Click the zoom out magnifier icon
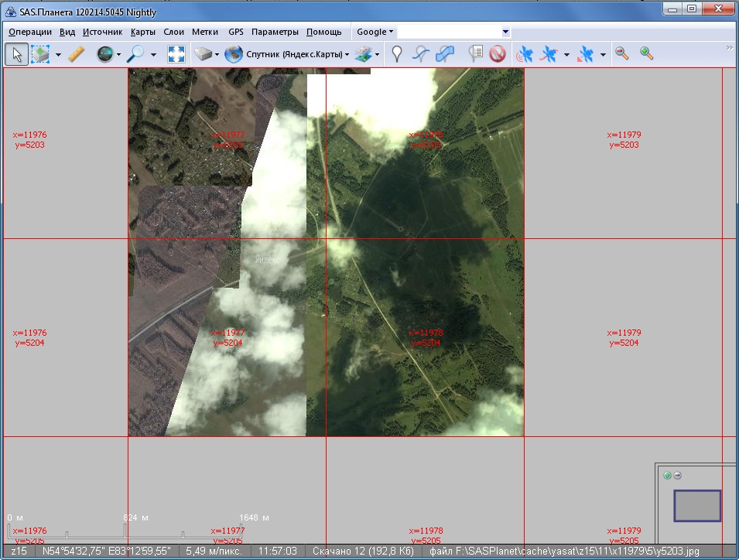The height and width of the screenshot is (560, 739). click(x=621, y=53)
